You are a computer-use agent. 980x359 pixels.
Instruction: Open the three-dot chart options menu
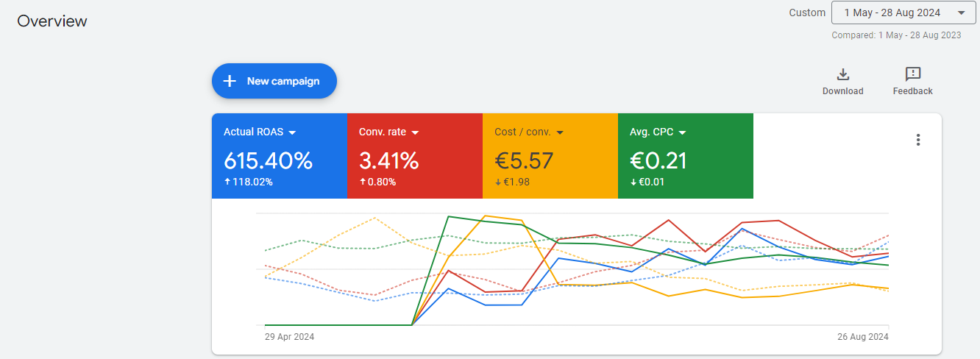(917, 140)
